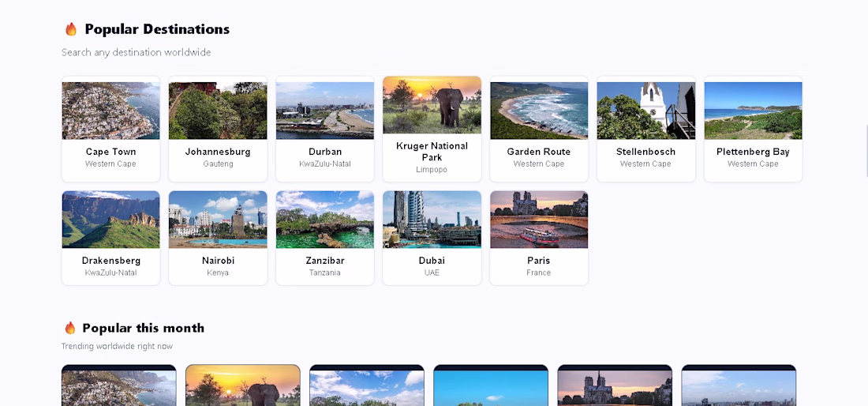This screenshot has width=868, height=406.
Task: Click the elephant sunset photo for Kruger
Action: tap(432, 105)
